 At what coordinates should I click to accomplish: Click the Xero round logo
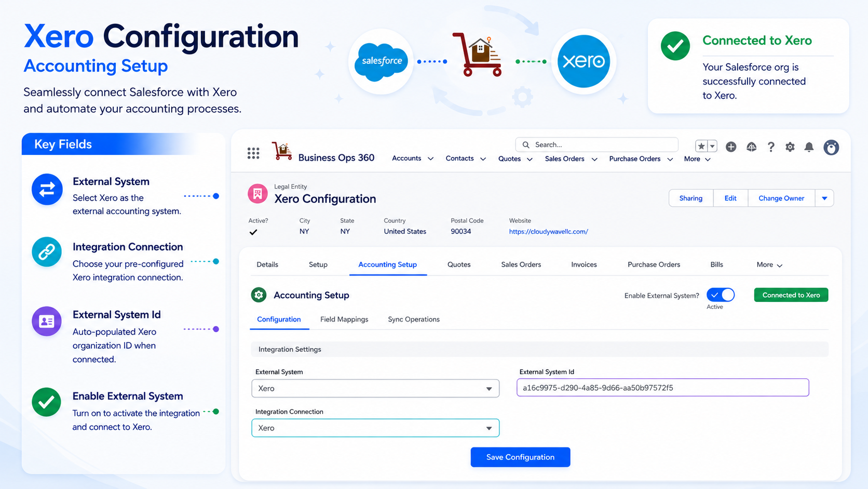[x=584, y=61]
